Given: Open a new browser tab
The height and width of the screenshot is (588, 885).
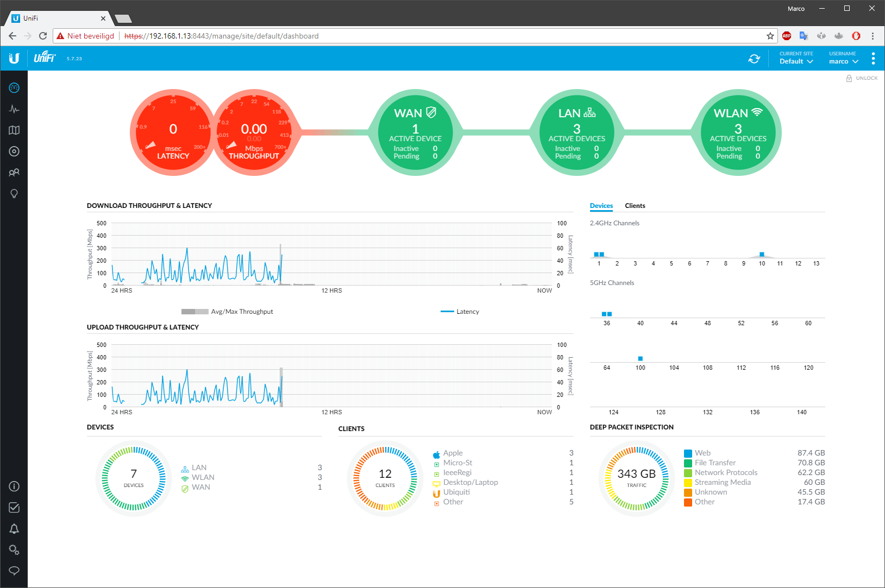Looking at the screenshot, I should [124, 19].
